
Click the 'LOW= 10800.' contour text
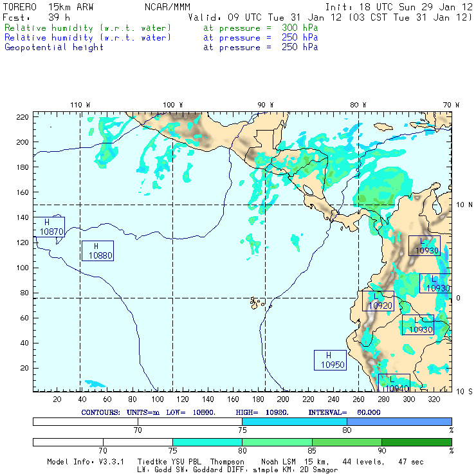click(x=191, y=412)
